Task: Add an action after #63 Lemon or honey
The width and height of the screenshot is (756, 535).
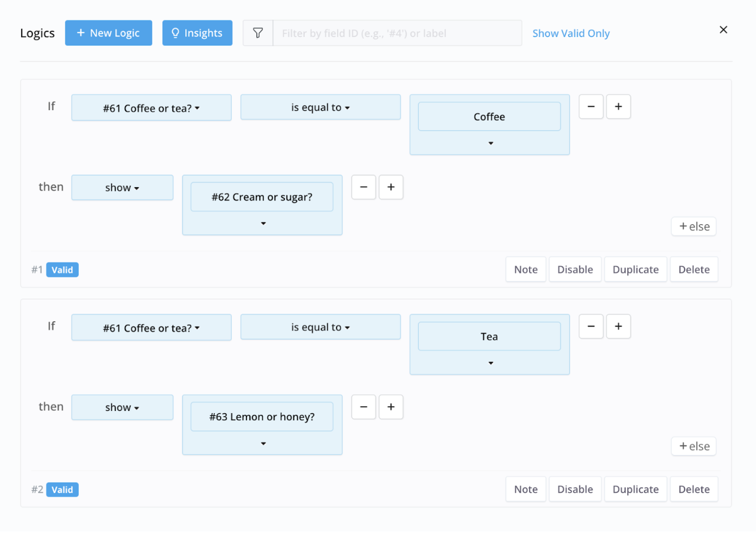Action: tap(391, 407)
